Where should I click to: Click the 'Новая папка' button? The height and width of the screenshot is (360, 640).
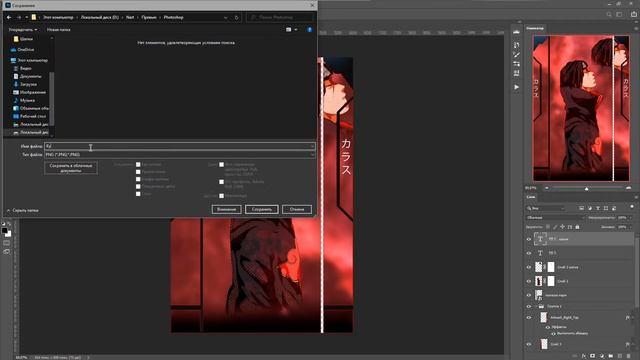click(58, 30)
